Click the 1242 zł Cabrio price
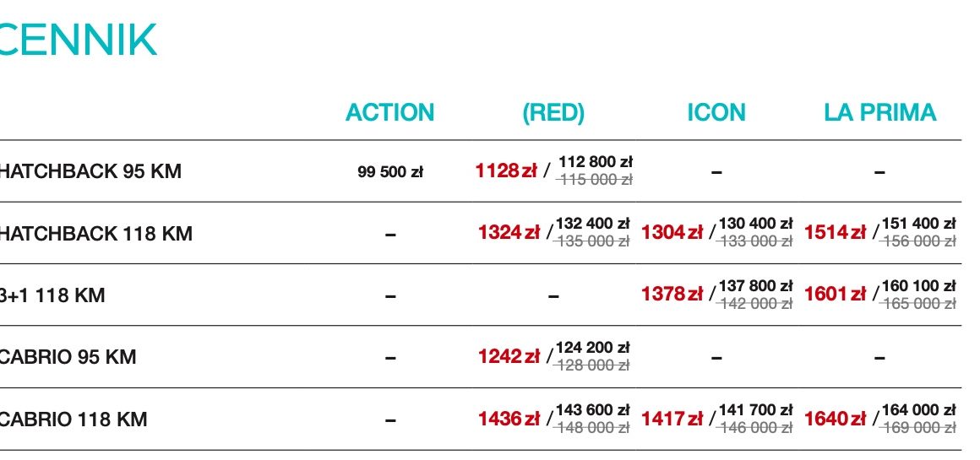Viewport: 980px width, 460px height. [x=509, y=357]
